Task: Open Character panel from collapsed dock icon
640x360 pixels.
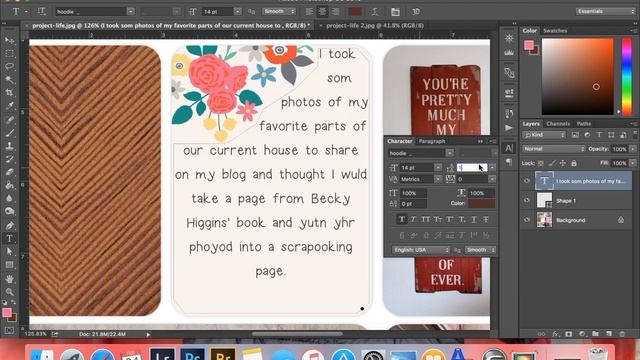Action: pyautogui.click(x=509, y=148)
